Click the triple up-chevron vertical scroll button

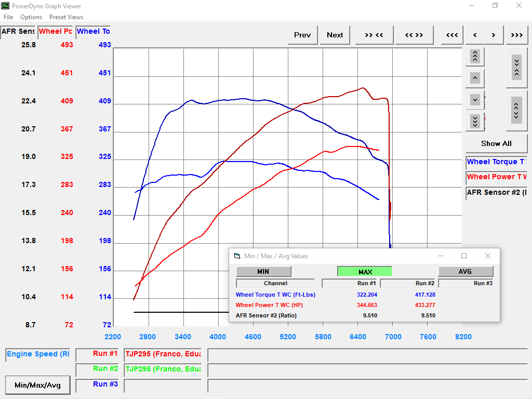475,56
